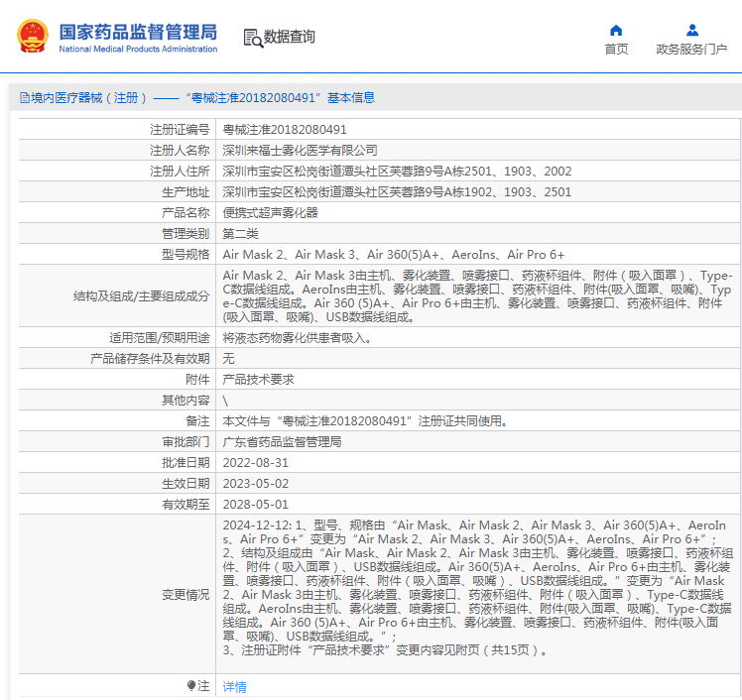This screenshot has width=742, height=700.
Task: Click National Medical Products Administration text
Action: pyautogui.click(x=138, y=49)
